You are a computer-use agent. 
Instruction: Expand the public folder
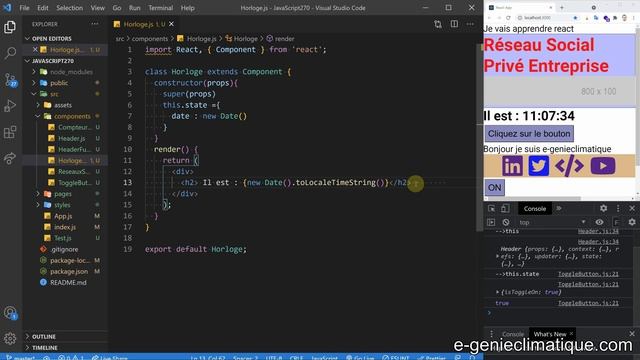coord(65,83)
